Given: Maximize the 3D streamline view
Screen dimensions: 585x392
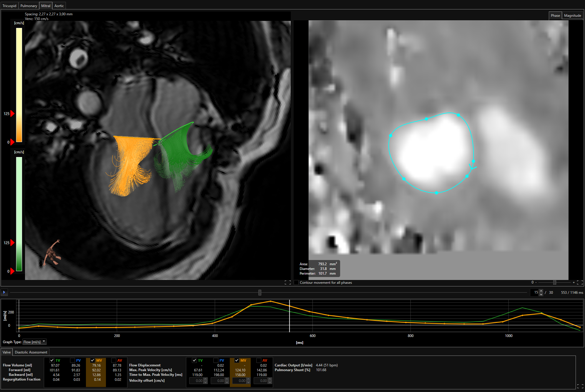Looking at the screenshot, I should pos(287,283).
